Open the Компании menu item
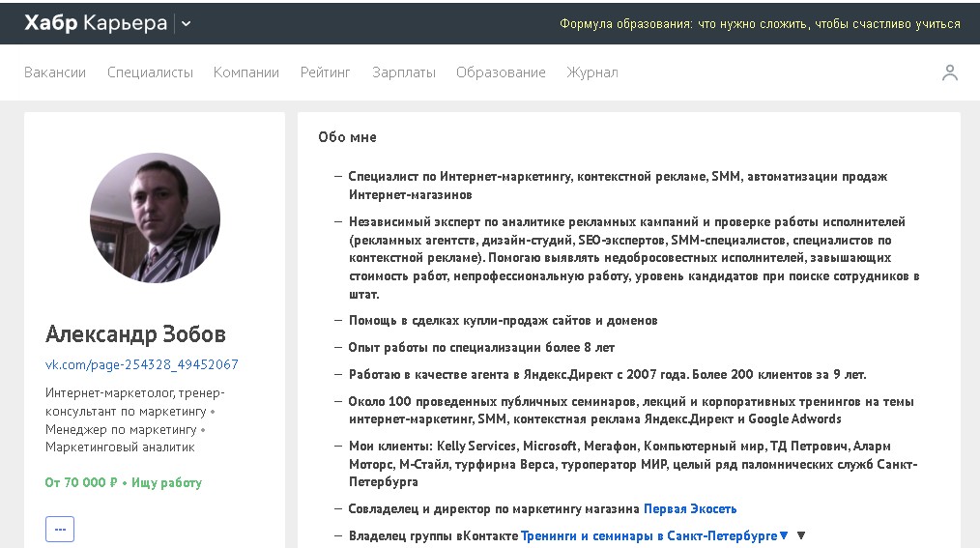980x548 pixels. click(x=246, y=72)
